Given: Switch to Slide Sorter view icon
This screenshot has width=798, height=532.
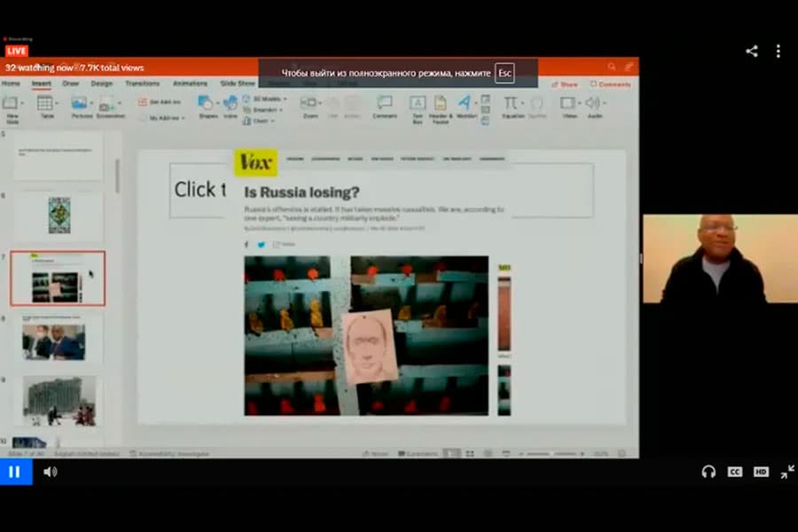Looking at the screenshot, I should coord(470,453).
